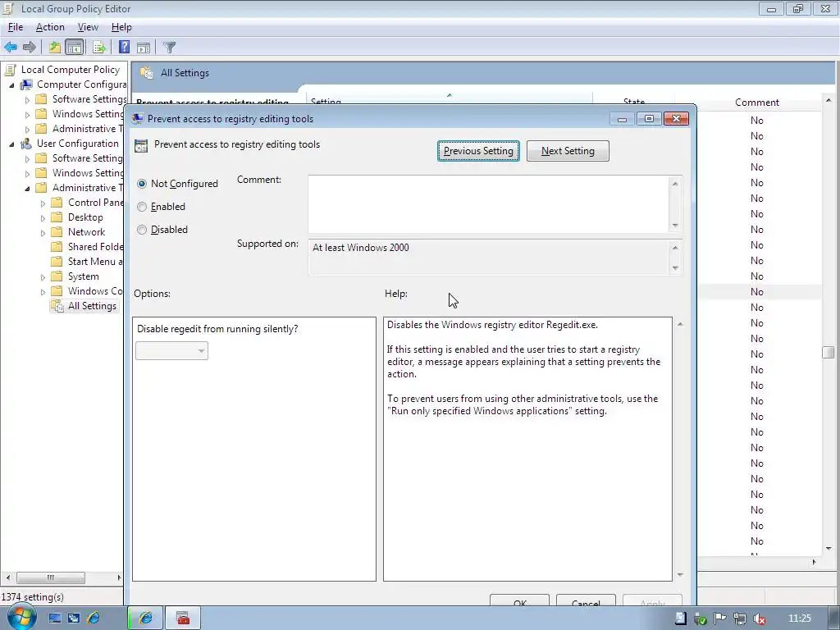840x630 pixels.
Task: Expand the Control Panel tree node
Action: [x=43, y=203]
